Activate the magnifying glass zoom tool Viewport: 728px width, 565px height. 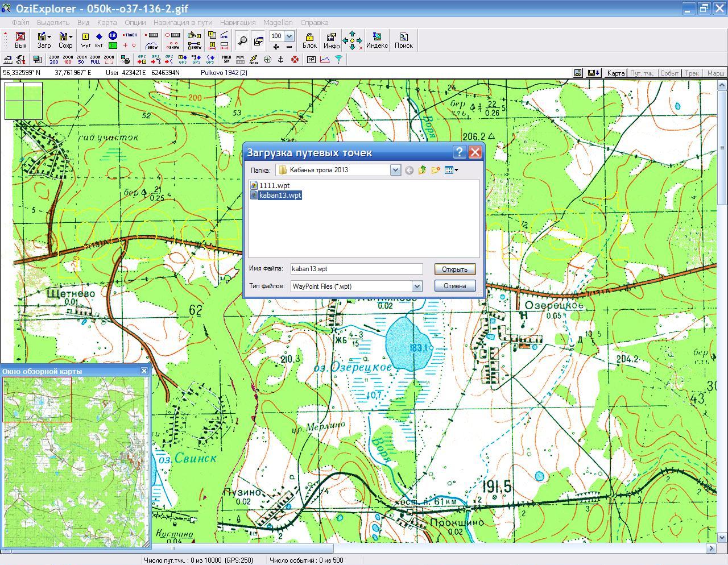point(243,40)
